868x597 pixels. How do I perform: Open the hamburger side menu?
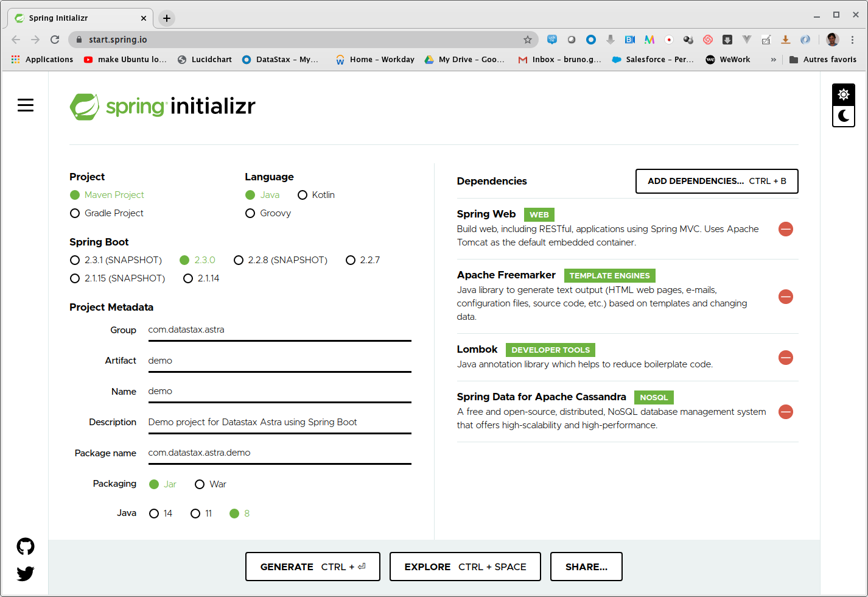(x=26, y=105)
